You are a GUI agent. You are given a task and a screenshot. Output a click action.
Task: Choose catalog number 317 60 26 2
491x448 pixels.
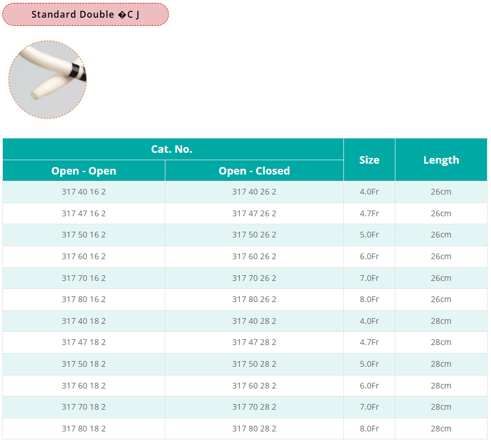click(x=254, y=256)
